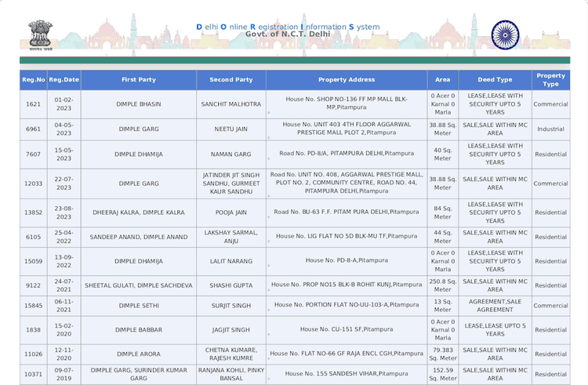Click the Ashoka Chakra emblem
This screenshot has width=588, height=385.
point(505,34)
